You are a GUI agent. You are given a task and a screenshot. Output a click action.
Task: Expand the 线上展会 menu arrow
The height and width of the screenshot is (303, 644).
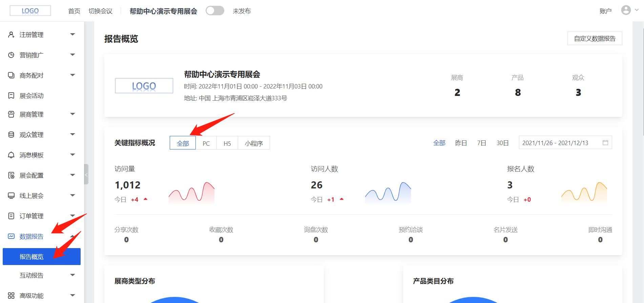72,196
